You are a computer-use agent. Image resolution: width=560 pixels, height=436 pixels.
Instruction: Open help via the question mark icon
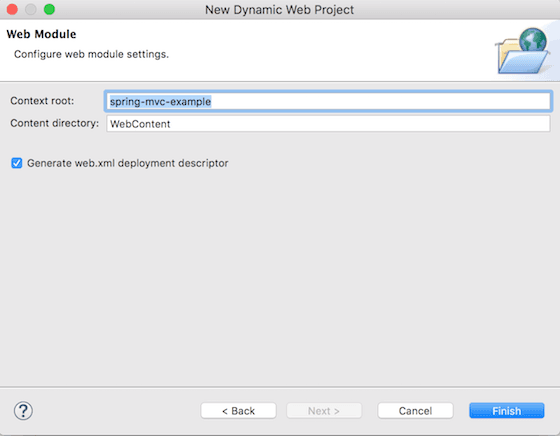(x=23, y=411)
